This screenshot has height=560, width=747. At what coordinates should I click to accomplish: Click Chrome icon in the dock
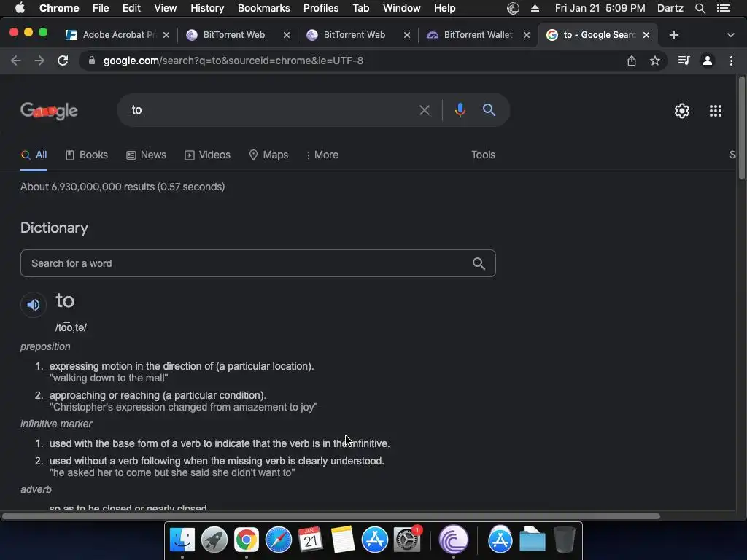tap(246, 540)
